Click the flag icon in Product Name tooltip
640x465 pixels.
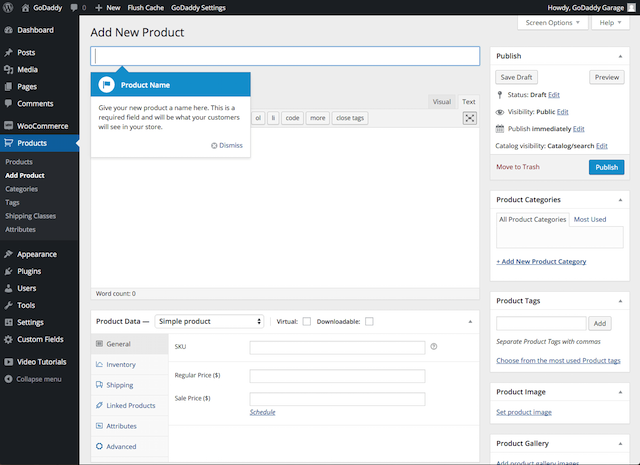(107, 85)
